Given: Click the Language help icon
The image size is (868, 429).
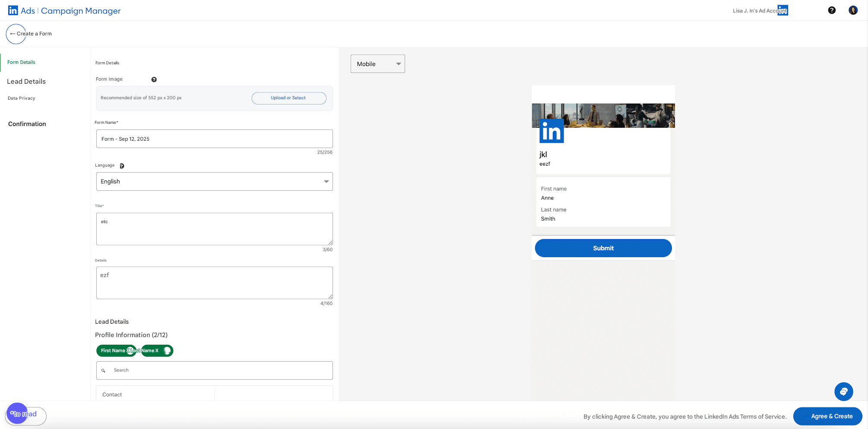Looking at the screenshot, I should pos(122,166).
